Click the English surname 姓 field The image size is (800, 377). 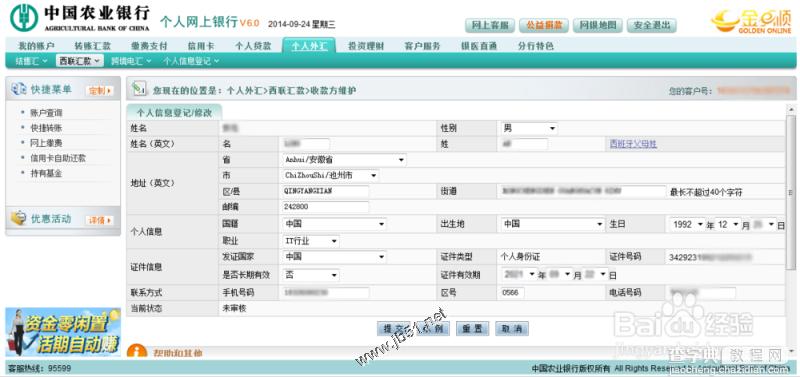pos(524,144)
